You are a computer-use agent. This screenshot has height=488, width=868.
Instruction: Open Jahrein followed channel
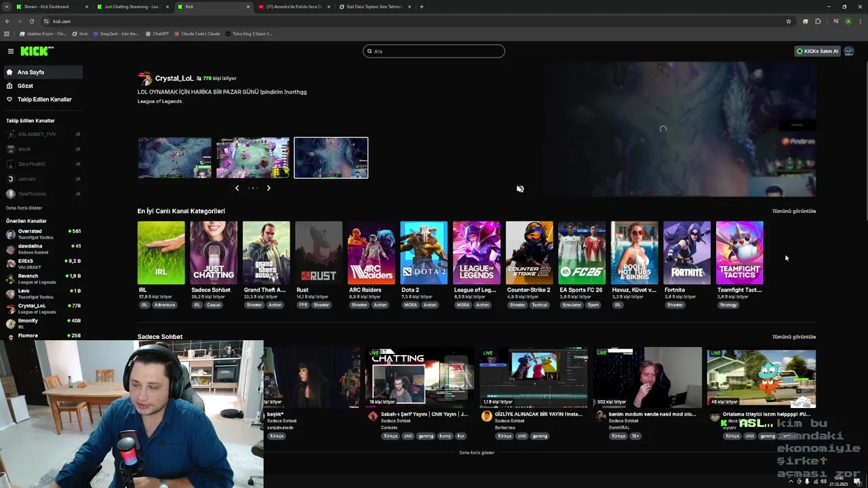[x=42, y=179]
